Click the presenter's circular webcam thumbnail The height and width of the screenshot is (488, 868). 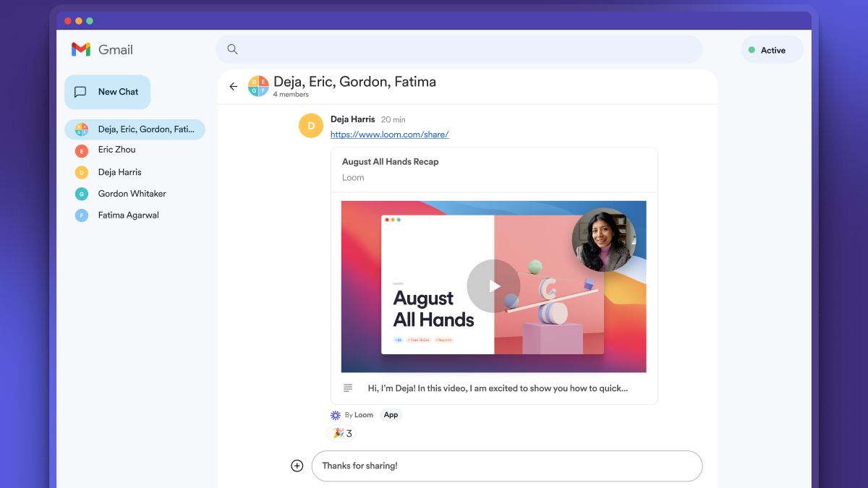point(604,240)
